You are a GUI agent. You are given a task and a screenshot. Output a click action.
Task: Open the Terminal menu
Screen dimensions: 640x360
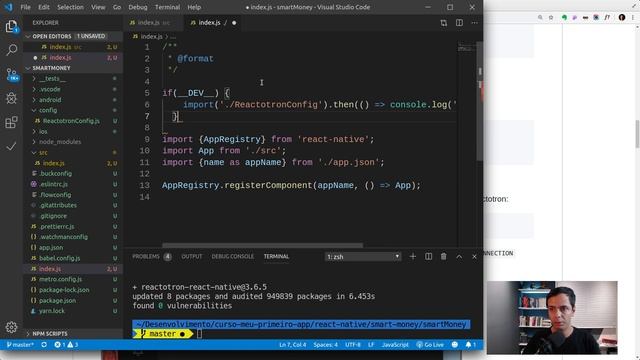point(167,7)
